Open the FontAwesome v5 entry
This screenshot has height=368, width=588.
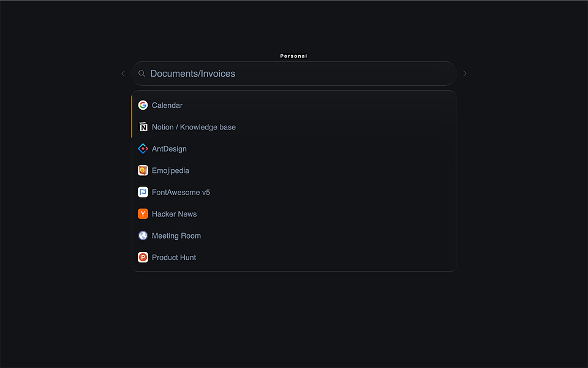[x=294, y=192]
